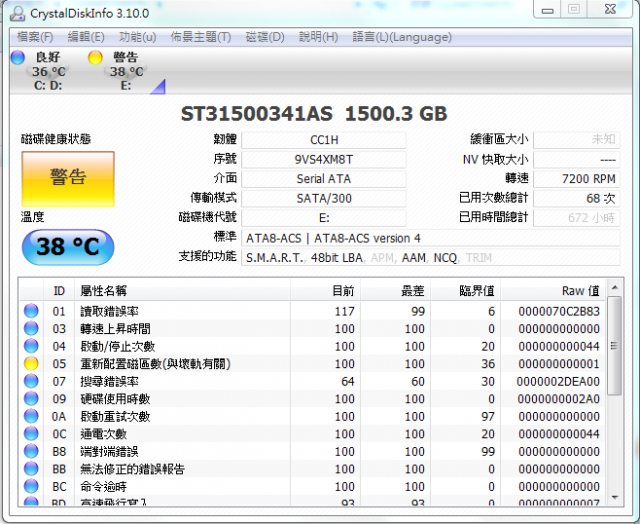Click the raw value 0000070C2B83
Viewport: 640px width, 524px height.
coord(559,311)
